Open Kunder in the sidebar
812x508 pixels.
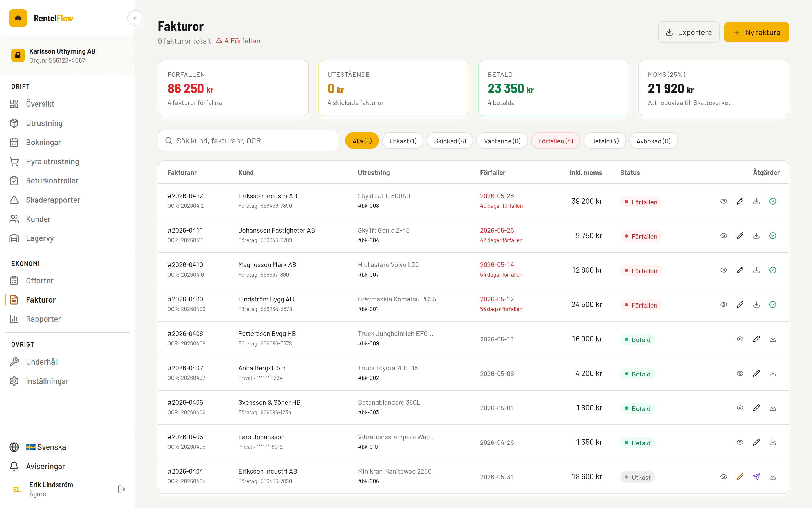[67, 219]
